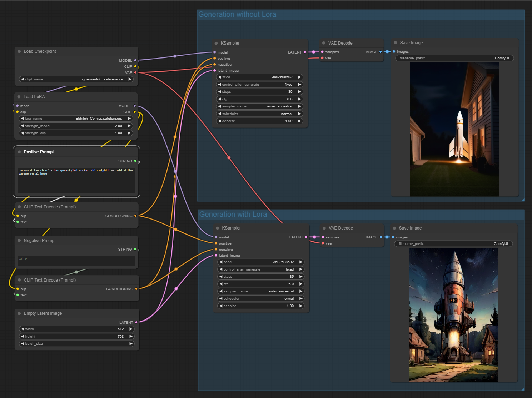Image resolution: width=532 pixels, height=398 pixels.
Task: Click the white rocket output image preview
Action: pyautogui.click(x=454, y=130)
